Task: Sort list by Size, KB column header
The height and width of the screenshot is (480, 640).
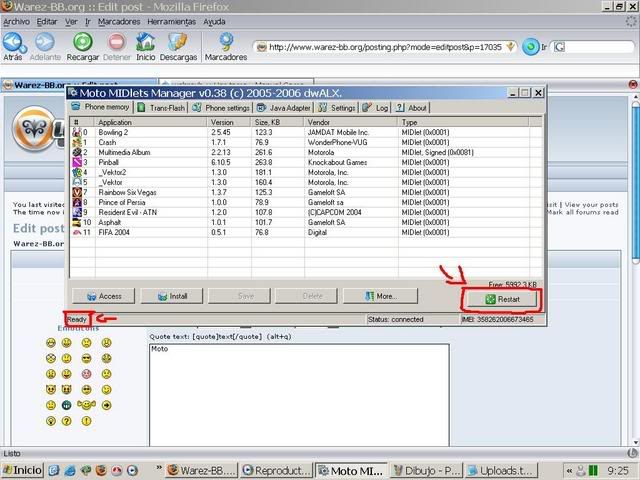Action: (277, 122)
